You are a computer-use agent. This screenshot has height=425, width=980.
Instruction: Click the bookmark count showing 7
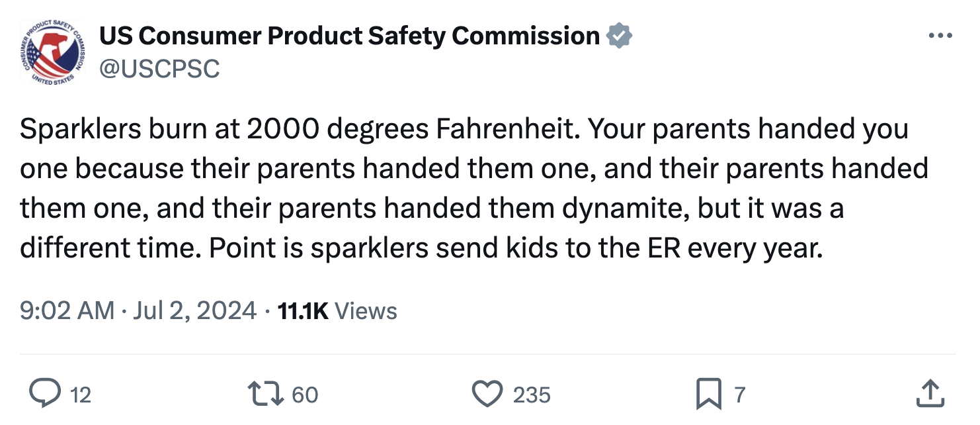click(740, 395)
